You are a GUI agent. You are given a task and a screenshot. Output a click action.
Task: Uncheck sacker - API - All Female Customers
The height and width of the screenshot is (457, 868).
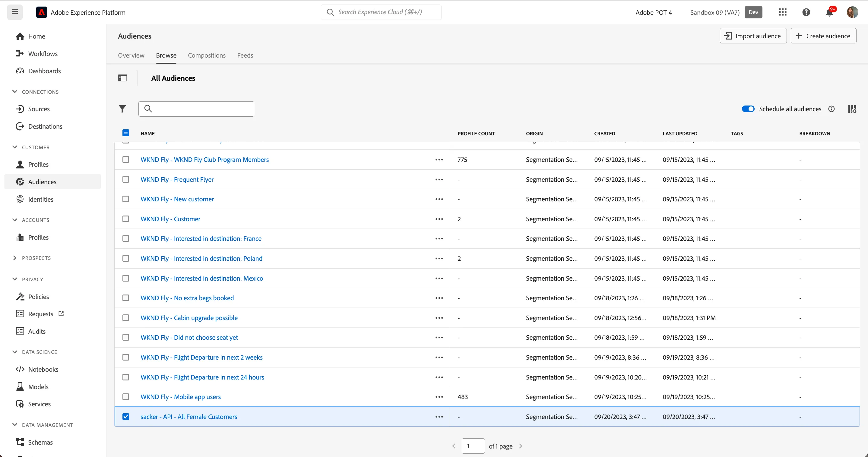tap(126, 417)
